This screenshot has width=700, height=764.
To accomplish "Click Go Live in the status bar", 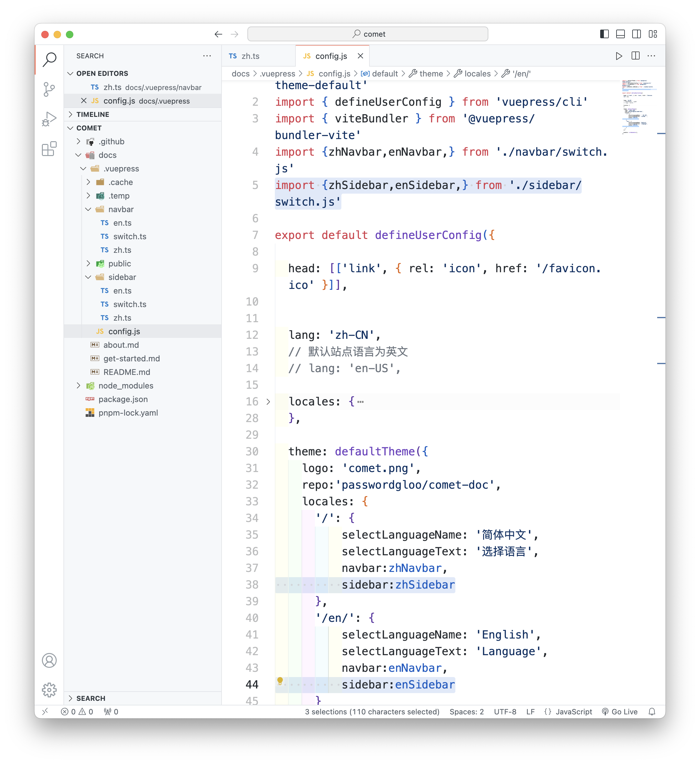I will [x=620, y=712].
